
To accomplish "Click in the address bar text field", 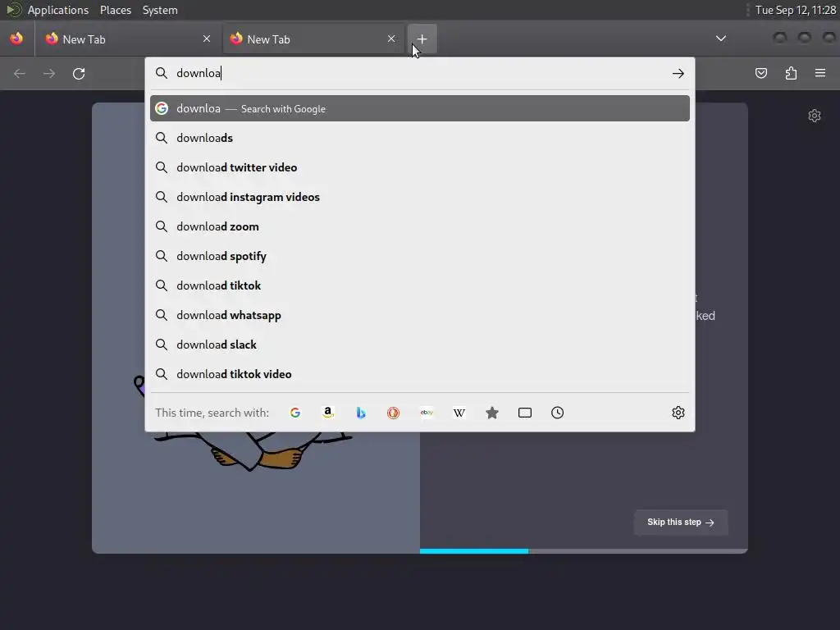I will [x=421, y=73].
